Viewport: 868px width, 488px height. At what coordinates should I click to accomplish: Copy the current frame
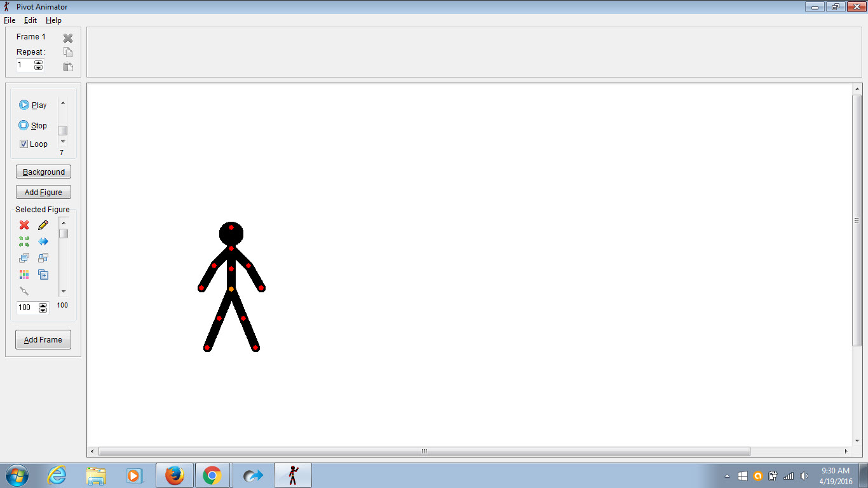68,52
